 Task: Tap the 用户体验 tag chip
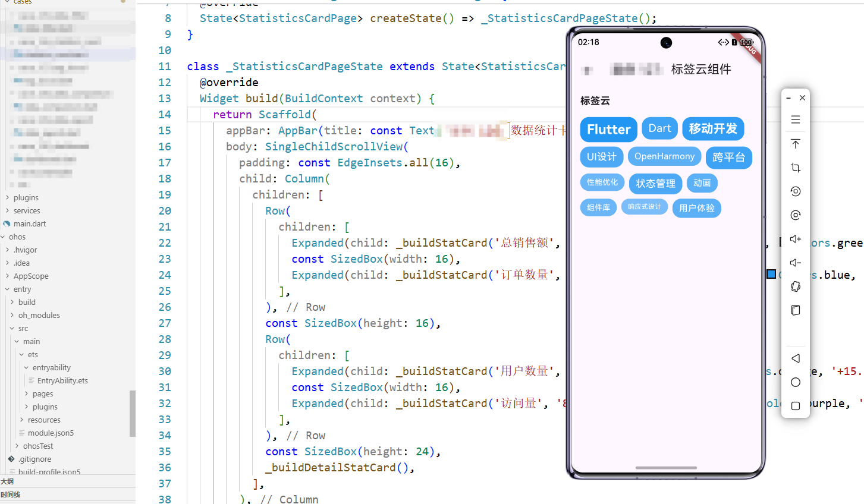tap(697, 208)
